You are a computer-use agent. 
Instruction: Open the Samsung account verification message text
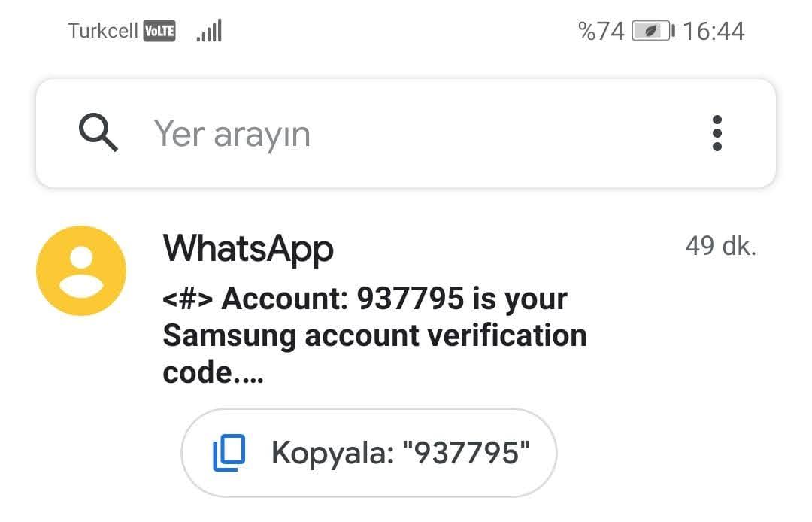375,335
